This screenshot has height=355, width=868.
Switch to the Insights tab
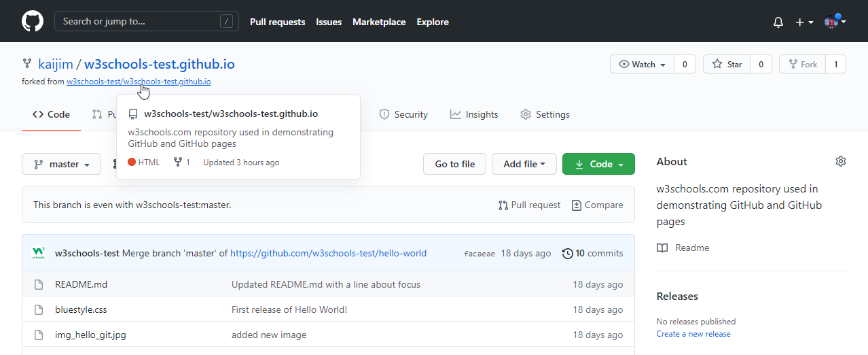tap(474, 114)
